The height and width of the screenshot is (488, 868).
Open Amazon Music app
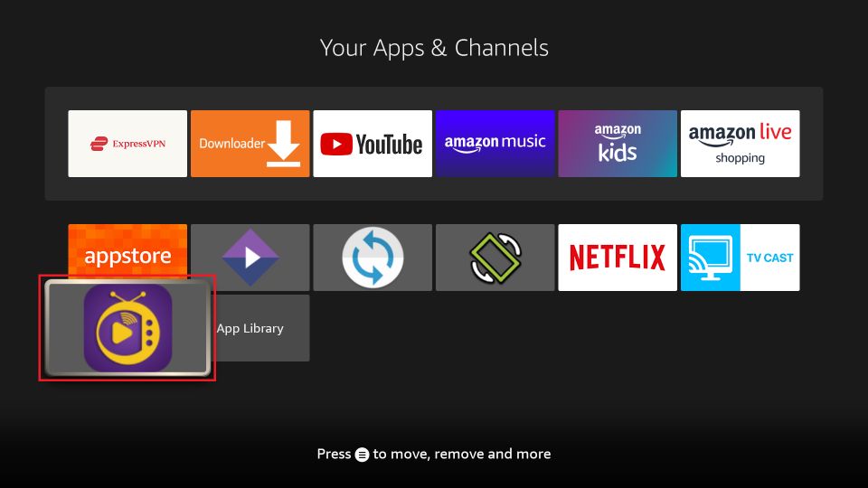(495, 144)
